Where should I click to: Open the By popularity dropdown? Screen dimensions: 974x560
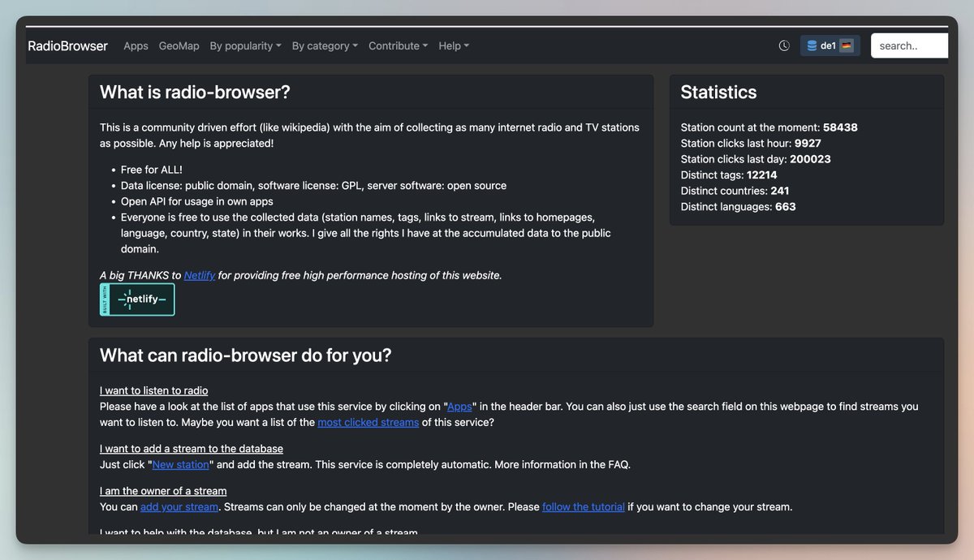[245, 45]
